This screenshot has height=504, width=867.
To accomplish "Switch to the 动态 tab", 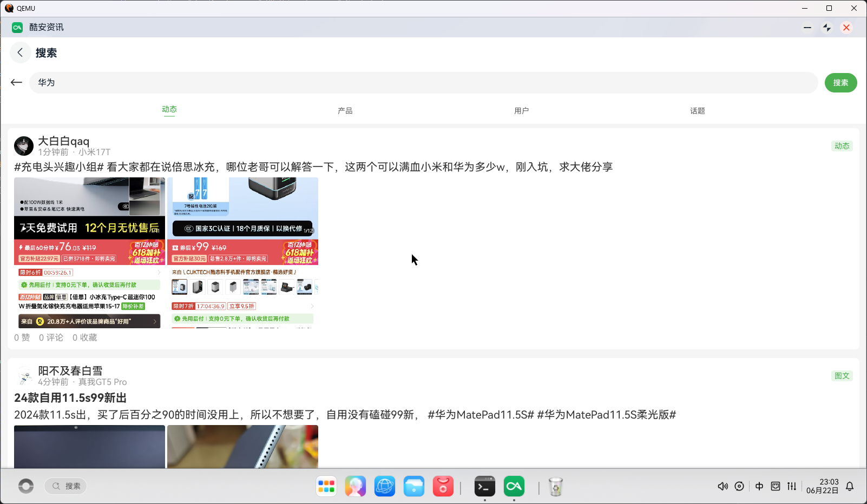I will coord(169,109).
